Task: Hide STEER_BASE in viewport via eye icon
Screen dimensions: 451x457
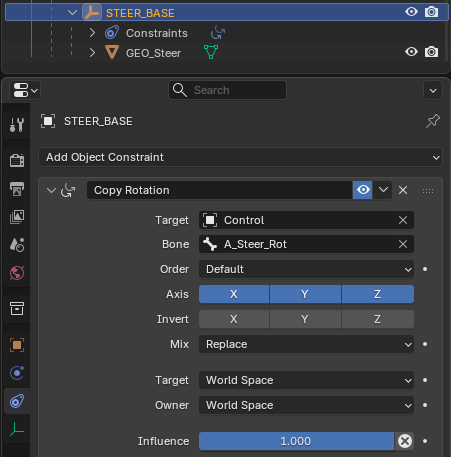Action: (411, 12)
